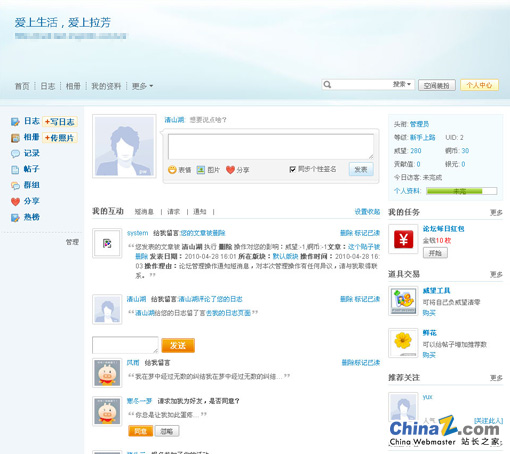Select the 记录 speech bubble icon
510x454 pixels.
[x=15, y=154]
